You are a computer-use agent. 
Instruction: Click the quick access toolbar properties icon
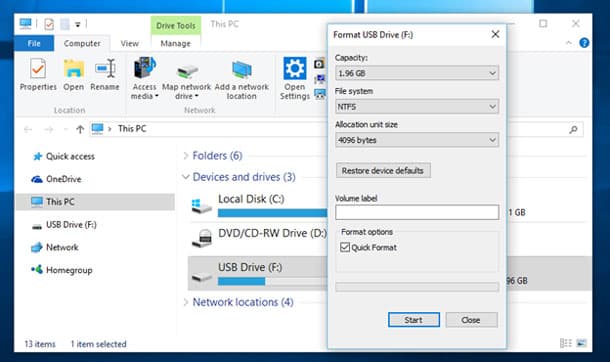[x=49, y=24]
